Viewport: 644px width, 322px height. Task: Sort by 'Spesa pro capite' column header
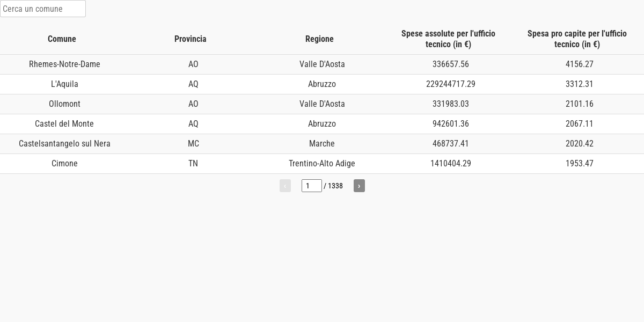click(x=577, y=39)
